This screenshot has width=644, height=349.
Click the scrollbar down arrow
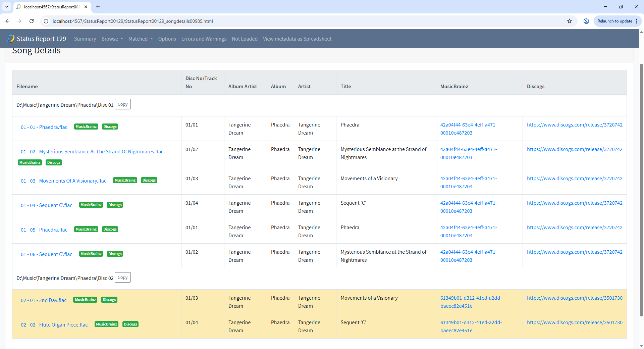point(641,346)
